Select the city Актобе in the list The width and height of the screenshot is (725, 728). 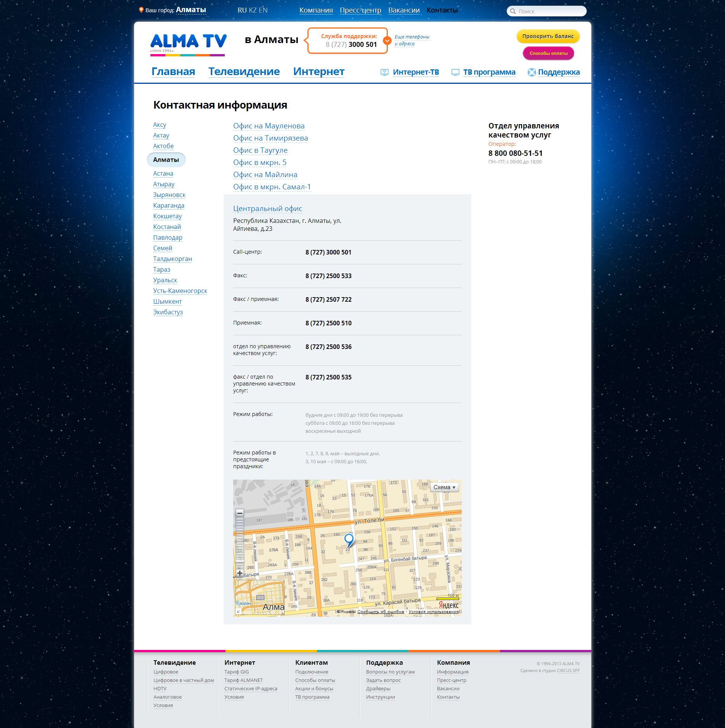(x=163, y=146)
